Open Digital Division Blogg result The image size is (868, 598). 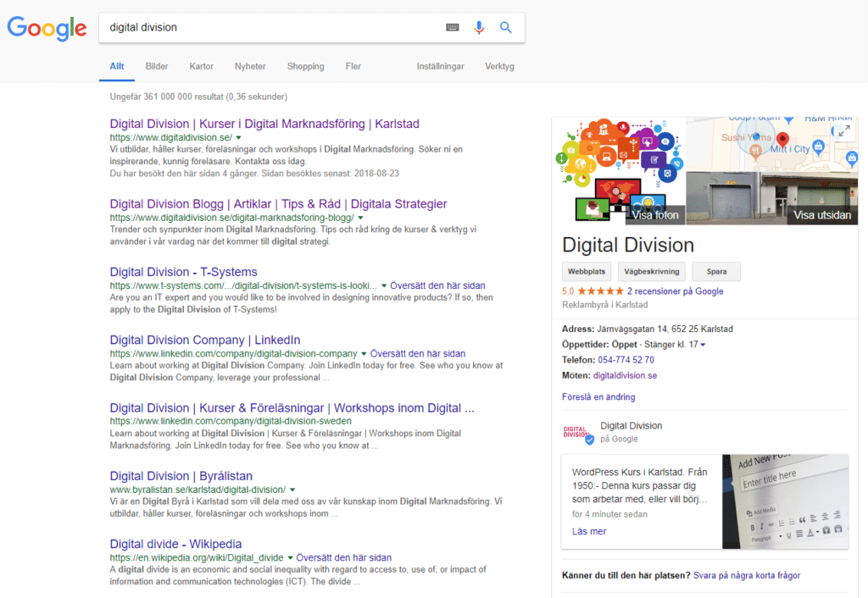(278, 204)
